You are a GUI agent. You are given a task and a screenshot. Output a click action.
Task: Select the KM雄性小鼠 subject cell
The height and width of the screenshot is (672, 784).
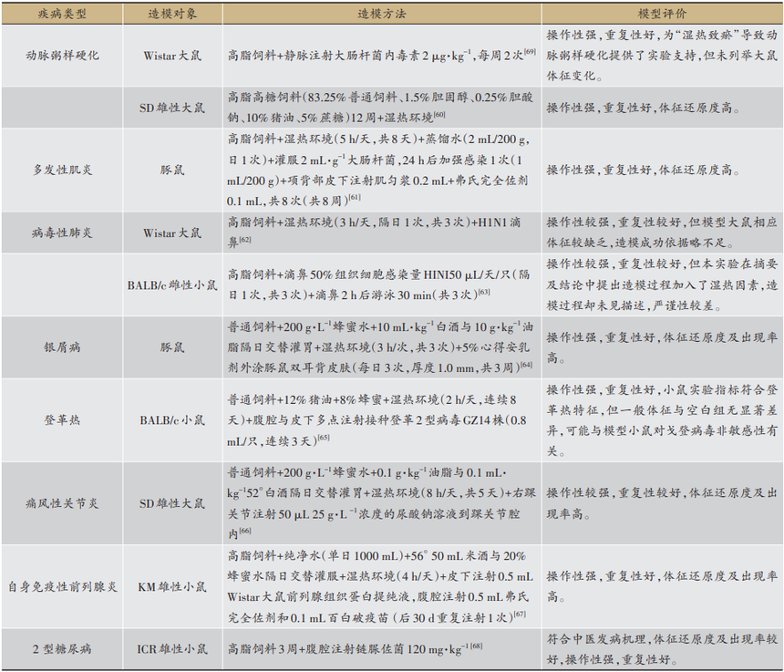click(x=172, y=586)
